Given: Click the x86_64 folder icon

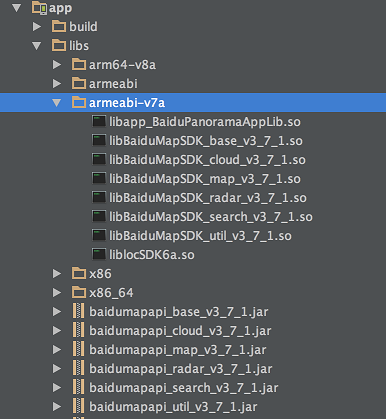Looking at the screenshot, I should pyautogui.click(x=79, y=293).
